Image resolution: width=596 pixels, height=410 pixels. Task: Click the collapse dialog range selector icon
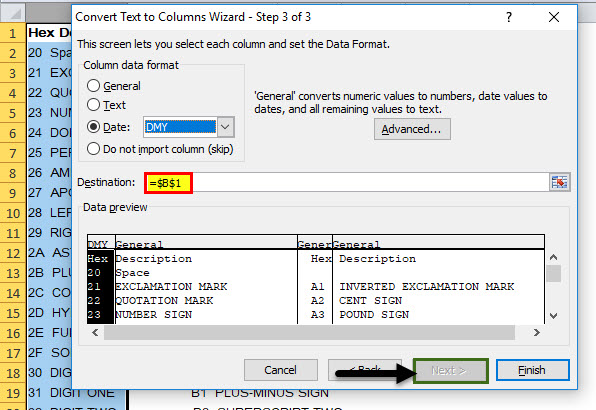click(x=559, y=182)
